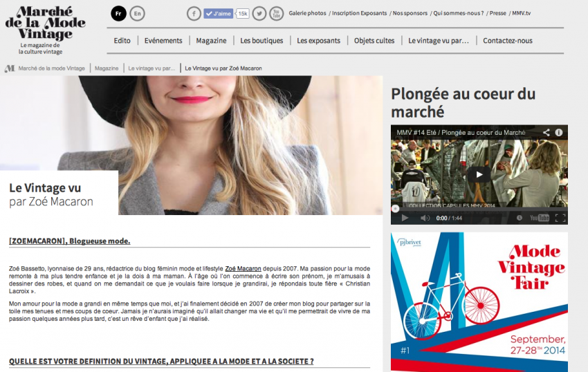Switch site language to En
The image size is (588, 372).
(x=137, y=14)
